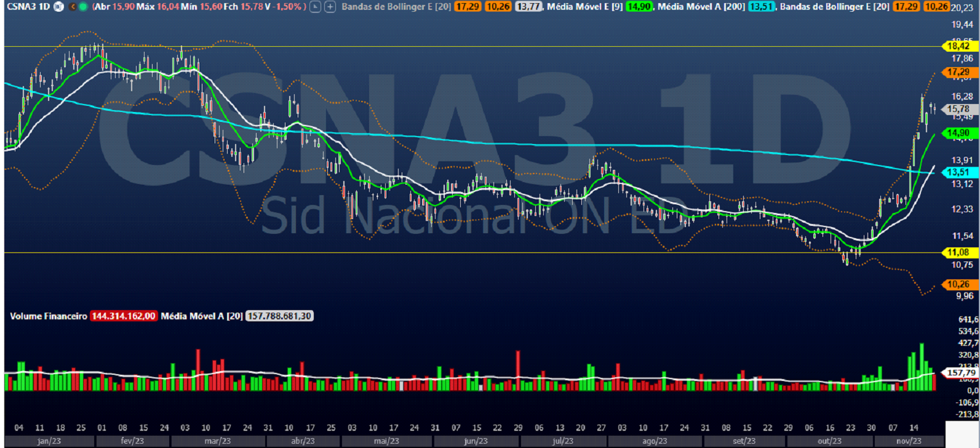
Task: Click the orange left-arrow icon in chart header
Action: (x=73, y=7)
